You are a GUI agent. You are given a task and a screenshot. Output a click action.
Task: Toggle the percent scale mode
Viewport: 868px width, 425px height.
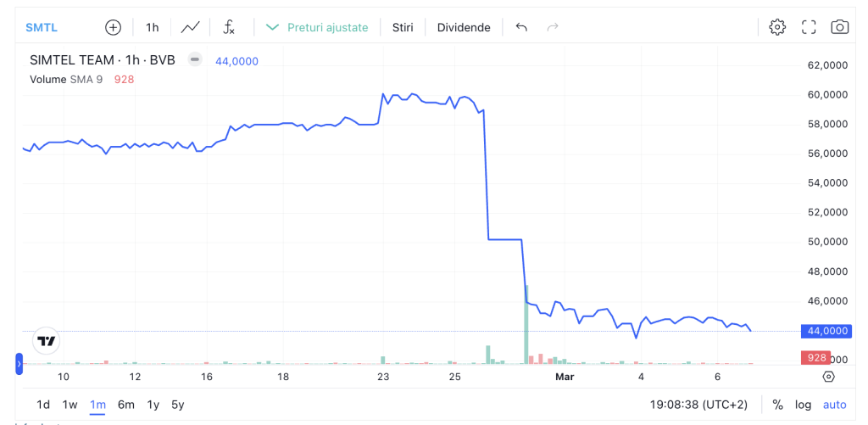(x=777, y=405)
